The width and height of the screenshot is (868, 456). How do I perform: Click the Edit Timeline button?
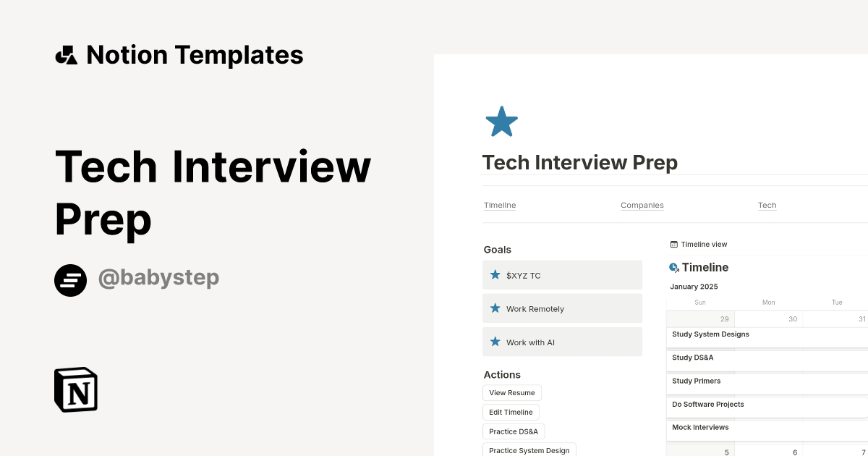pyautogui.click(x=511, y=412)
